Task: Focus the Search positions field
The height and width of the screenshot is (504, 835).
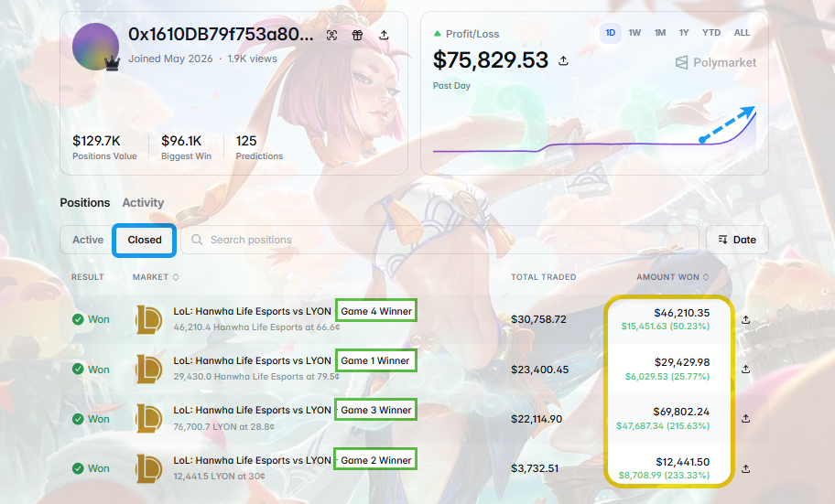Action: click(x=439, y=240)
